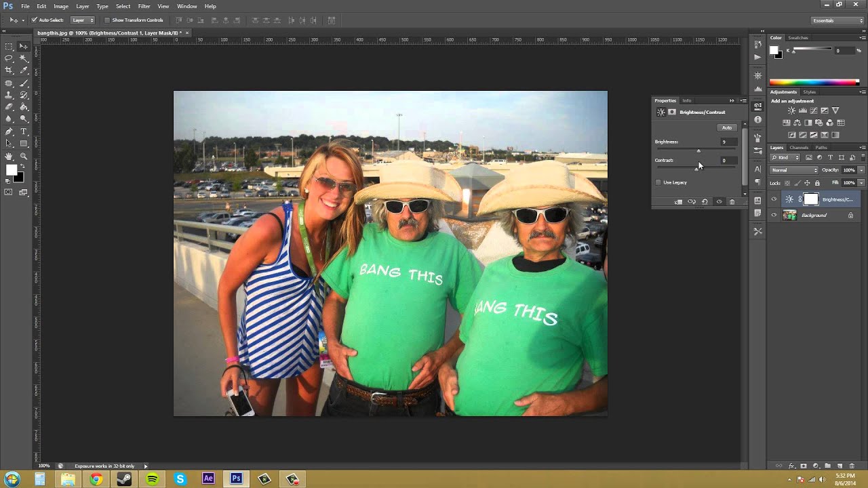
Task: Select the Magic Wand tool
Action: [24, 58]
